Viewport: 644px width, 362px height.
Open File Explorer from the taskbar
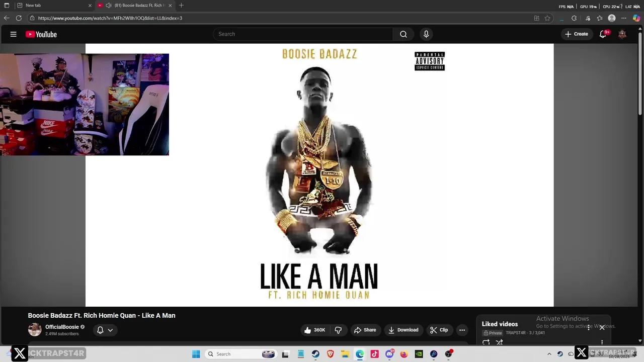pos(345,354)
